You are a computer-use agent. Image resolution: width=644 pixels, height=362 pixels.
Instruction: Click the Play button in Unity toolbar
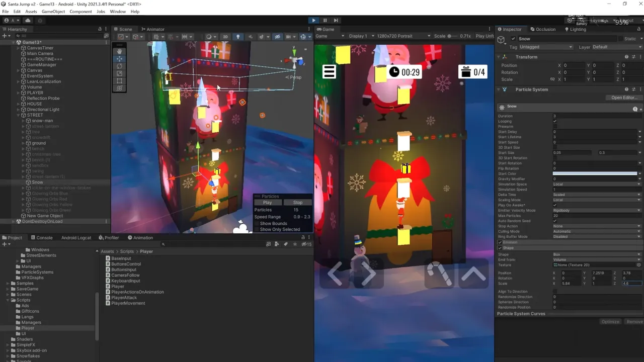coord(313,20)
